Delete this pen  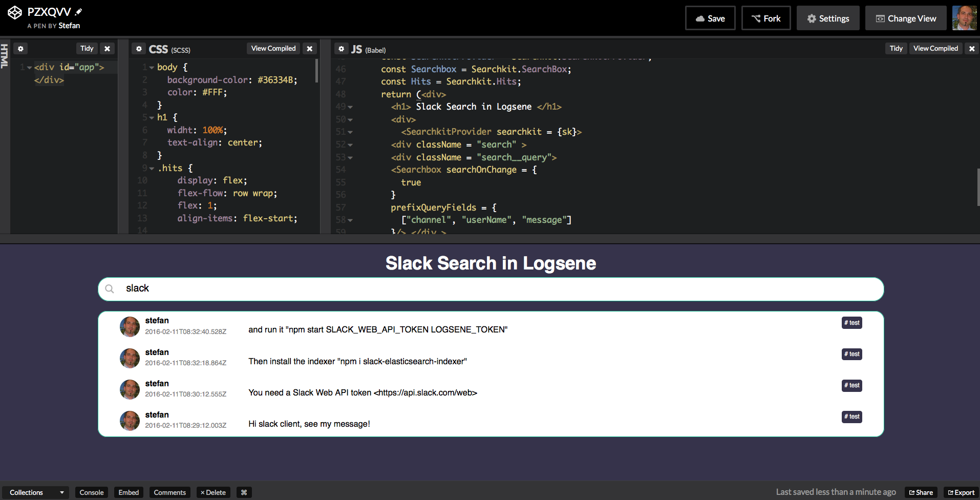coord(213,492)
